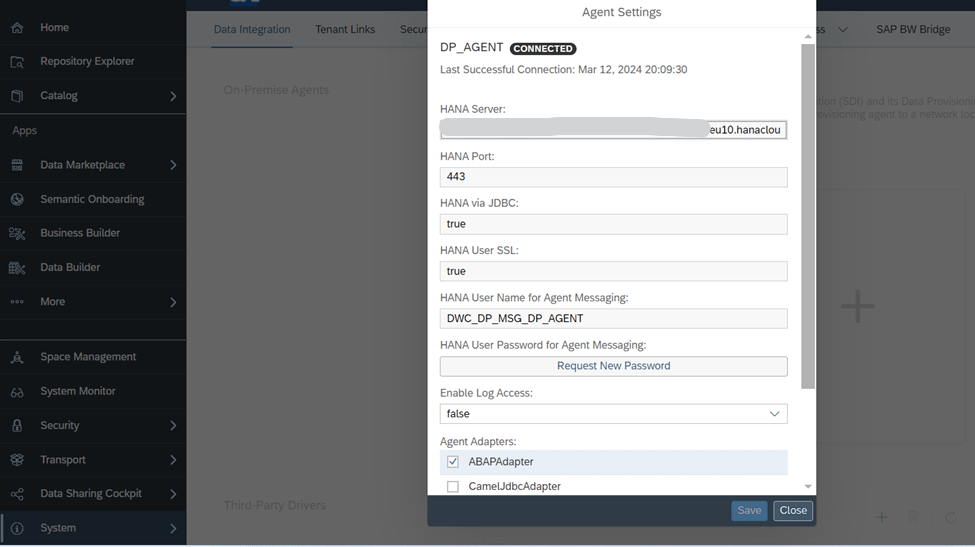Click the large plus tile icon
The image size is (975, 547).
857,306
